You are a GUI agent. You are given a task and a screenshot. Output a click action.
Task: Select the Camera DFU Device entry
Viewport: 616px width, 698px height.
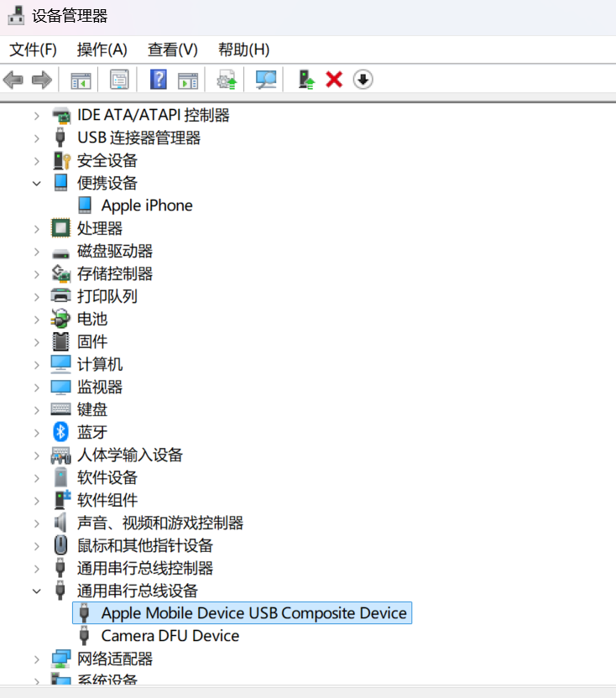(x=170, y=636)
